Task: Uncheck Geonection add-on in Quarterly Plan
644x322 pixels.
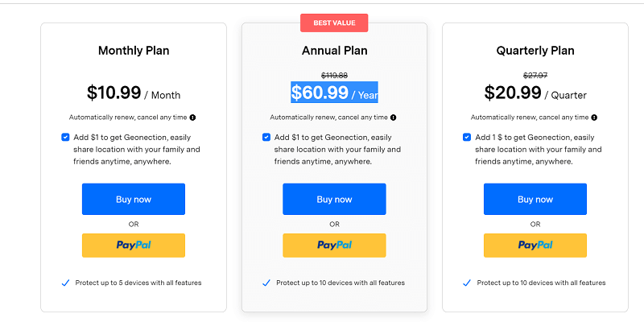Action: (x=467, y=138)
